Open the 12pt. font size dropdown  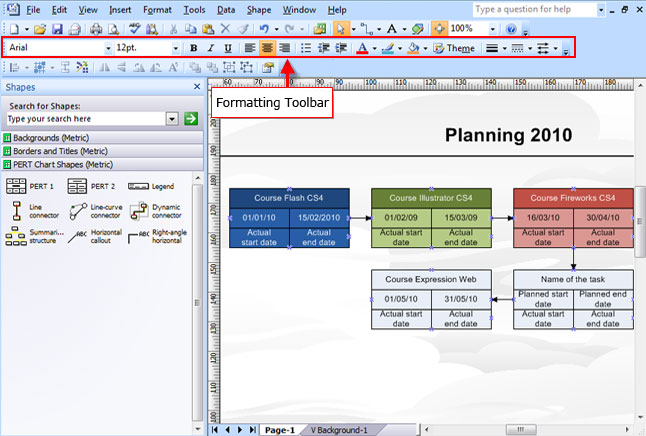point(176,48)
